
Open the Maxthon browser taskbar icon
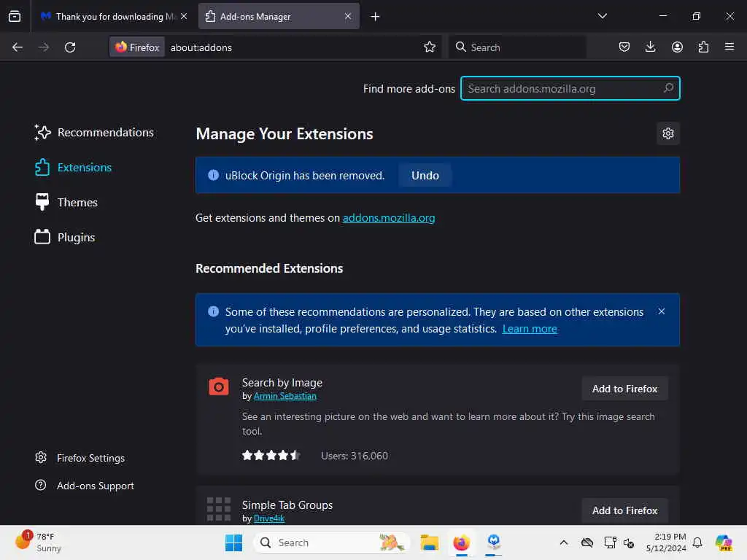tap(494, 542)
